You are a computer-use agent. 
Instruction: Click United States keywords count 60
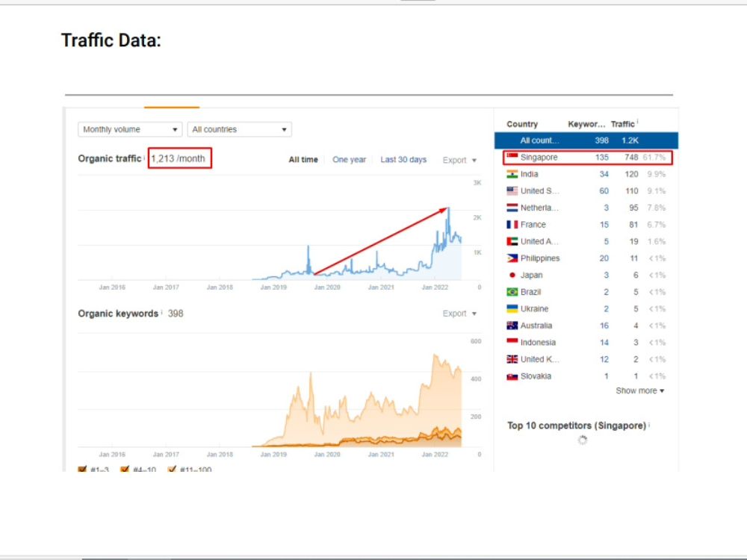click(604, 191)
